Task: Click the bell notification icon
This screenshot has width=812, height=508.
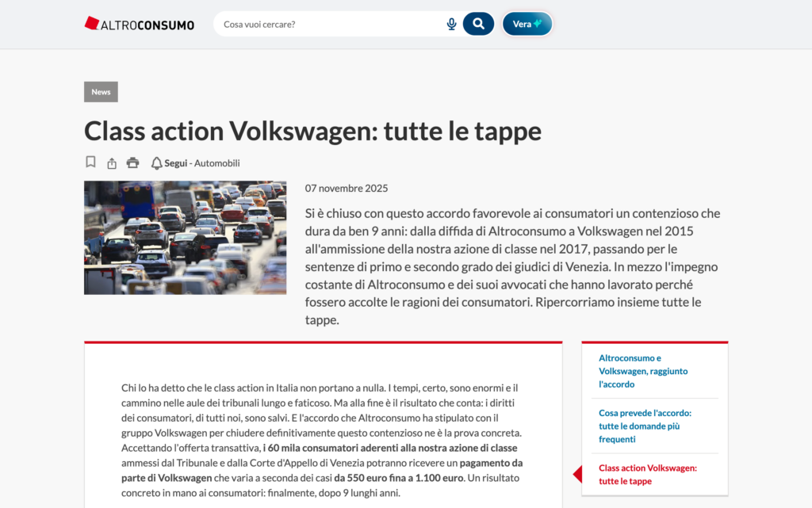Action: click(156, 163)
